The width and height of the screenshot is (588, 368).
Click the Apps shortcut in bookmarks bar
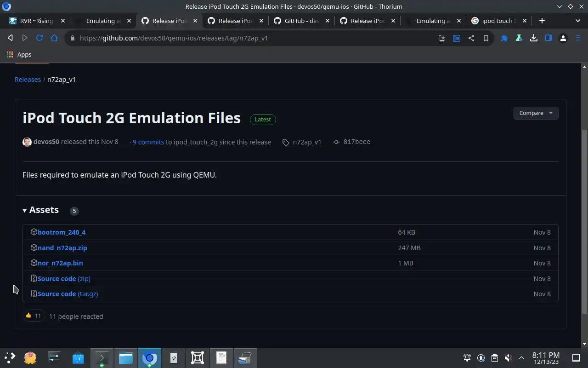pyautogui.click(x=19, y=54)
